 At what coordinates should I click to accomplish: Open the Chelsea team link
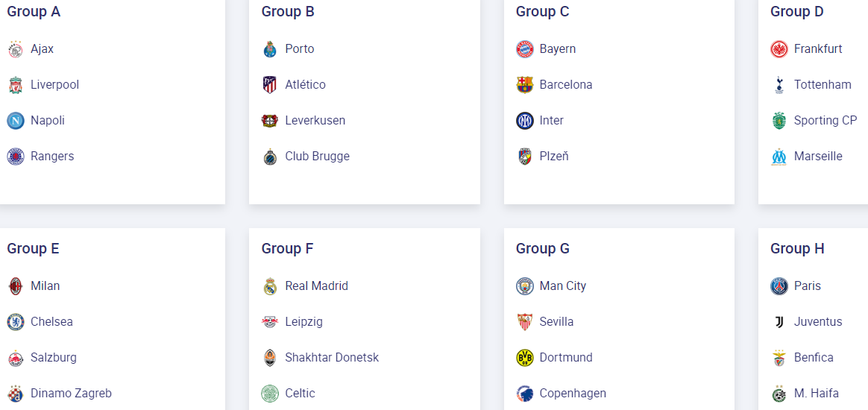point(51,322)
